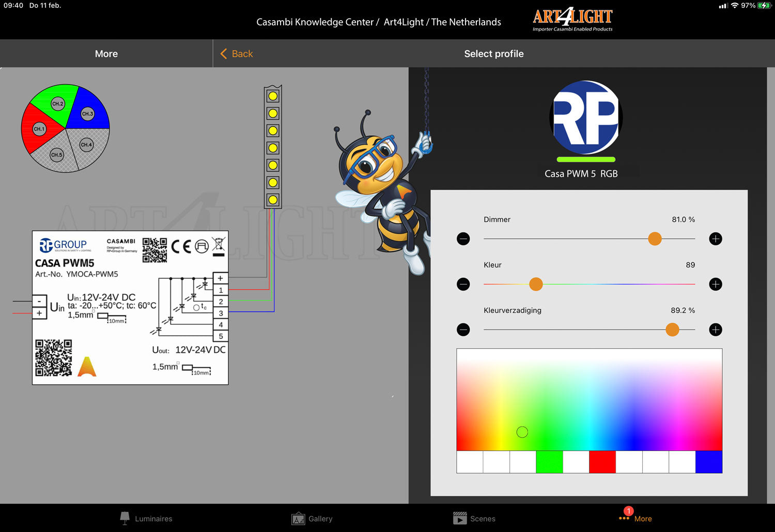Click the Dimmer slider handle
Viewport: 775px width, 532px height.
655,239
